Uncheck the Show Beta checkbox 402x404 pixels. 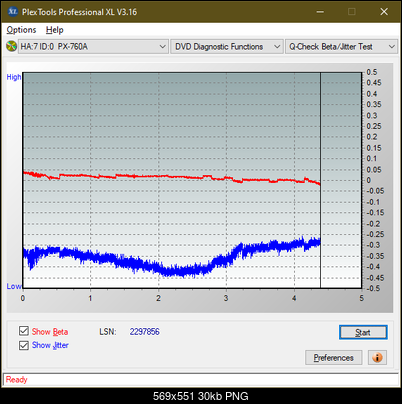pos(24,331)
